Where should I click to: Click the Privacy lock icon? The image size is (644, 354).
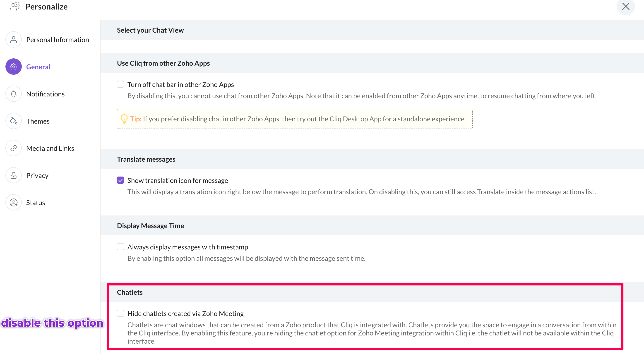coord(14,175)
